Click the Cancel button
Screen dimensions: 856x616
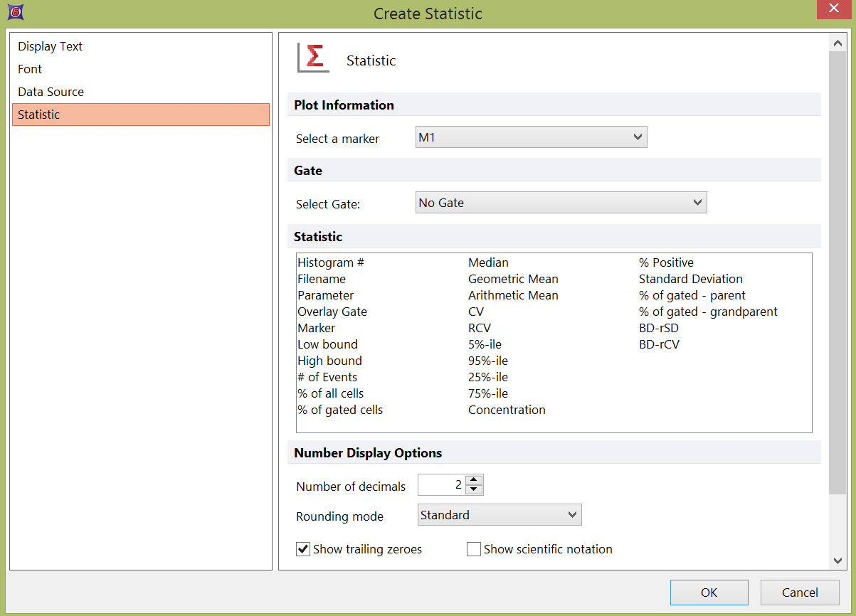click(x=800, y=593)
